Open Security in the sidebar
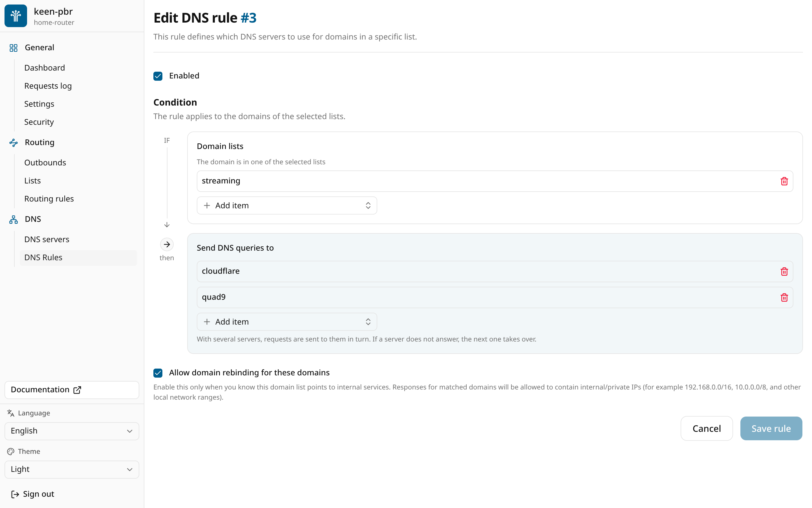This screenshot has height=508, width=812. tap(78, 122)
